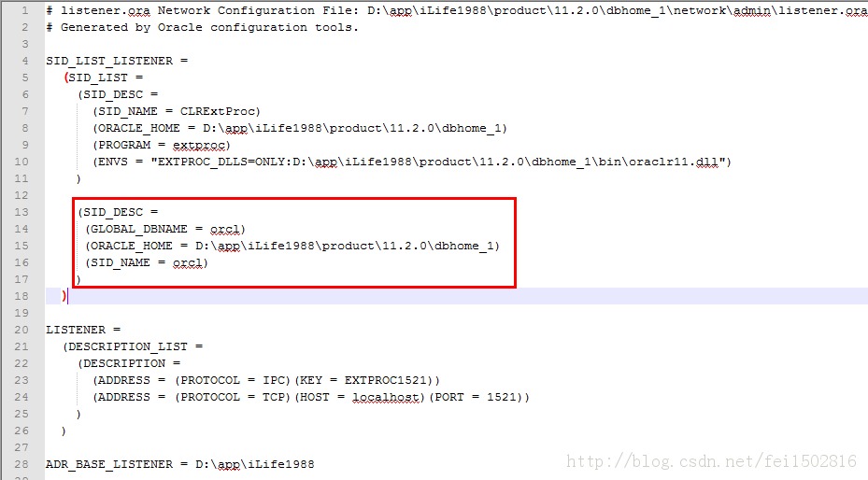The image size is (868, 480).
Task: Click the red closing parenthesis on line 18
Action: 64,296
